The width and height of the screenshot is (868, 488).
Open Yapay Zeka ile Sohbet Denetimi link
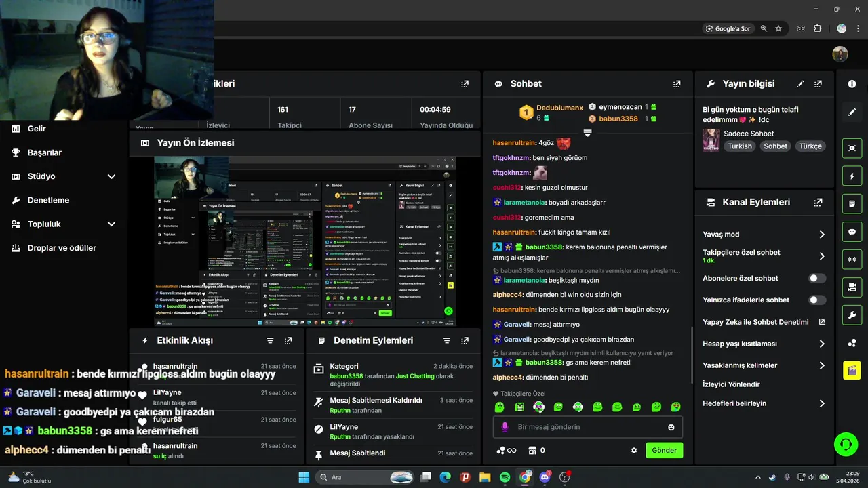click(x=764, y=322)
